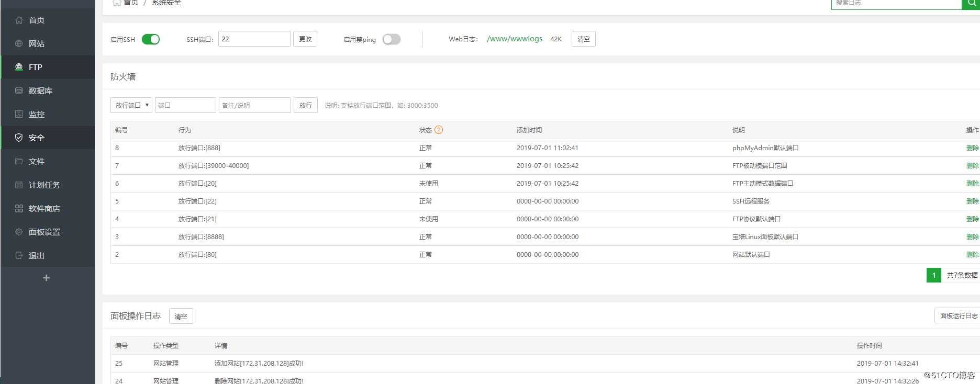Click the 共7条数据 count text
Image resolution: width=980 pixels, height=384 pixels.
click(962, 275)
